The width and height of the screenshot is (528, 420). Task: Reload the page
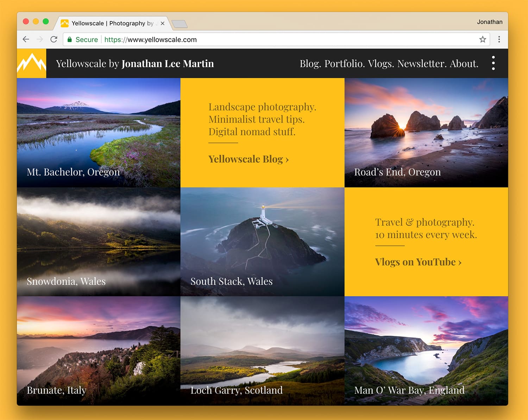pos(54,39)
